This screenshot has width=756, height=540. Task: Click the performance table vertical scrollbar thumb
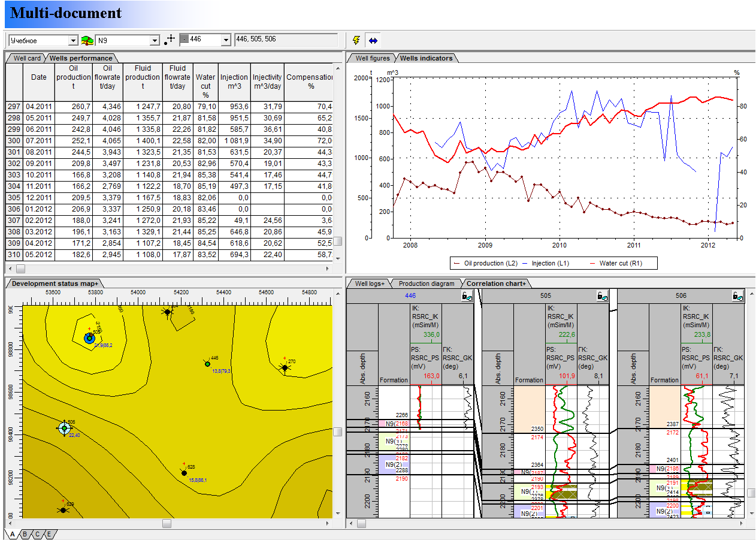[x=338, y=241]
